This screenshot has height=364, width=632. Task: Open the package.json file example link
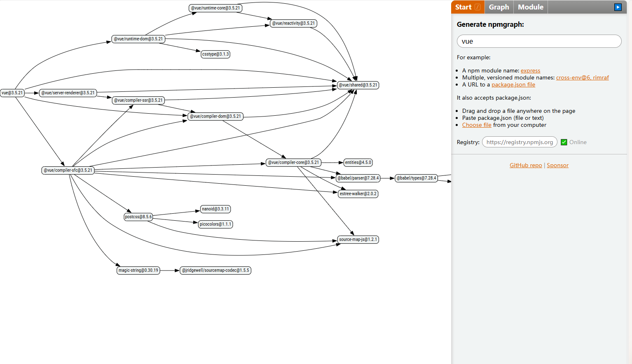[x=513, y=85]
